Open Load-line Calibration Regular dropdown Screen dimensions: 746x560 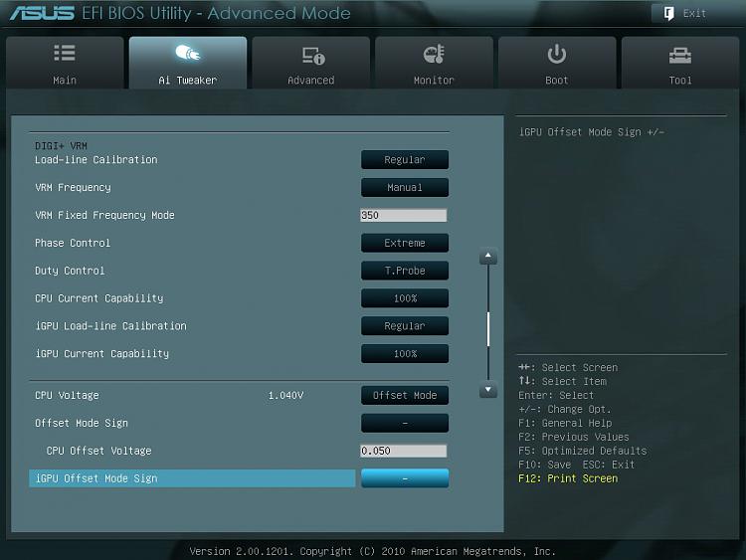[x=405, y=160]
